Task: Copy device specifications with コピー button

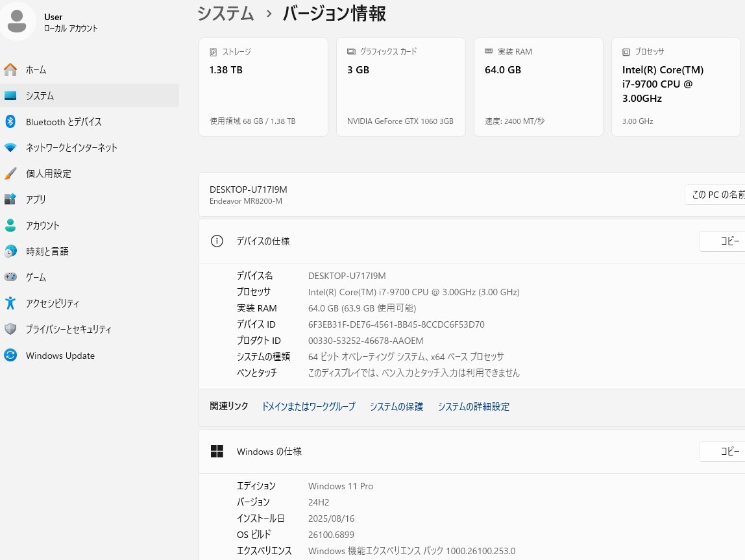Action: coord(725,241)
